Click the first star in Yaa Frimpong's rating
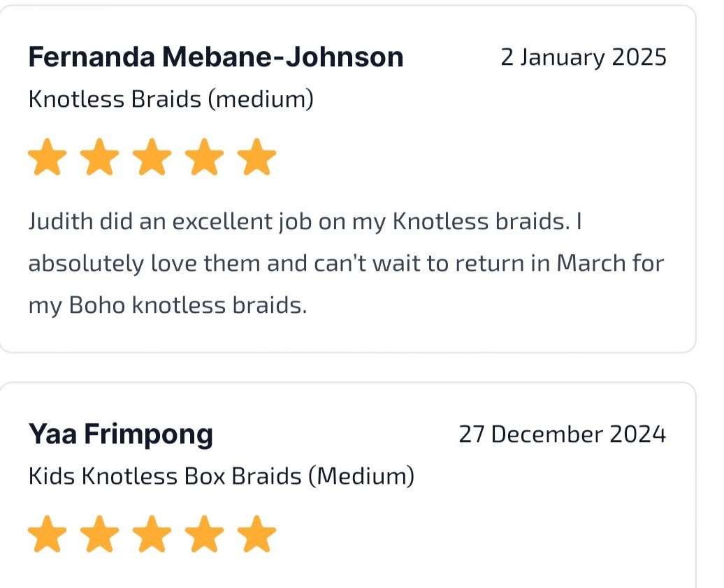Image resolution: width=724 pixels, height=588 pixels. (x=48, y=534)
